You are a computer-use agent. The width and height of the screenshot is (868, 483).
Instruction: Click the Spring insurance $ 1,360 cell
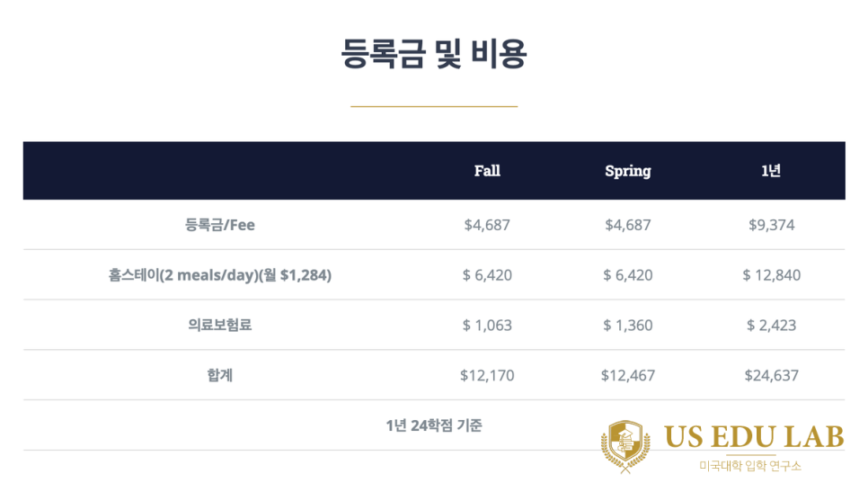click(628, 325)
